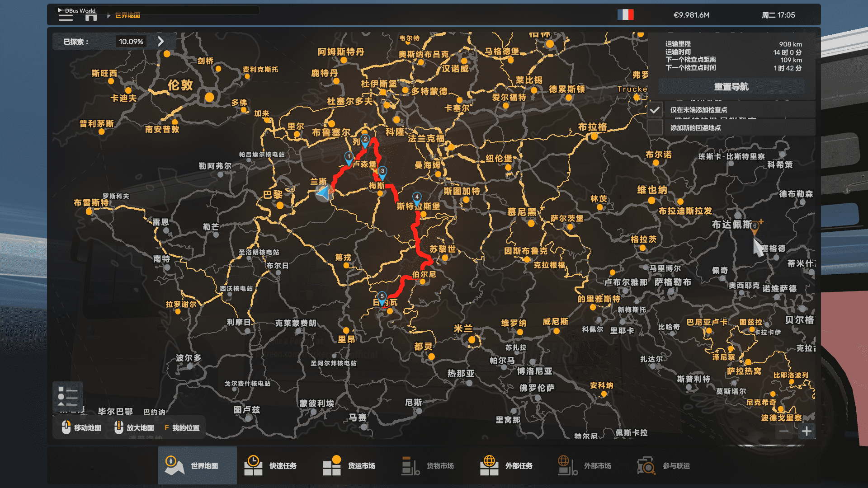Click the breadcrumb arrow before 世界地图
The height and width of the screenshot is (488, 868).
pos(109,15)
